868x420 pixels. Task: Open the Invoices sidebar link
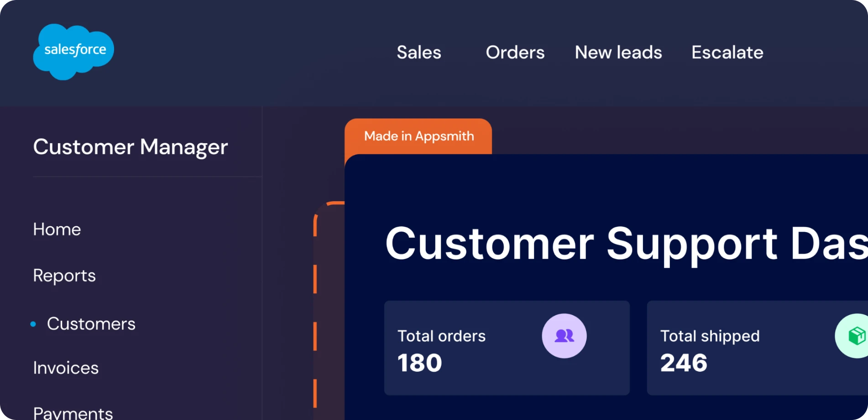point(66,368)
